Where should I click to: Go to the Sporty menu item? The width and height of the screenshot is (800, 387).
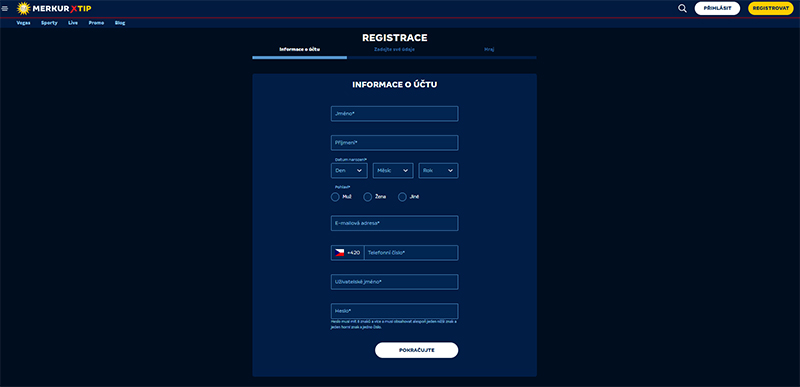point(49,23)
